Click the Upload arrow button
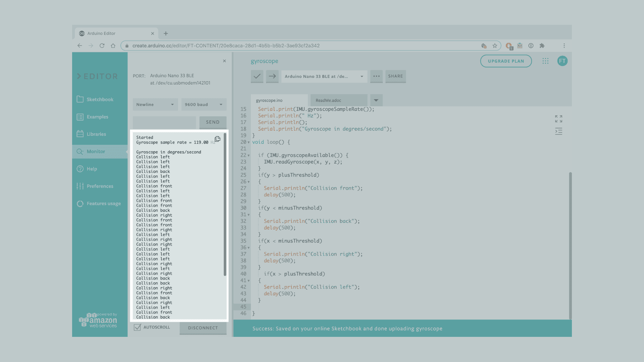The height and width of the screenshot is (362, 644). (x=272, y=76)
